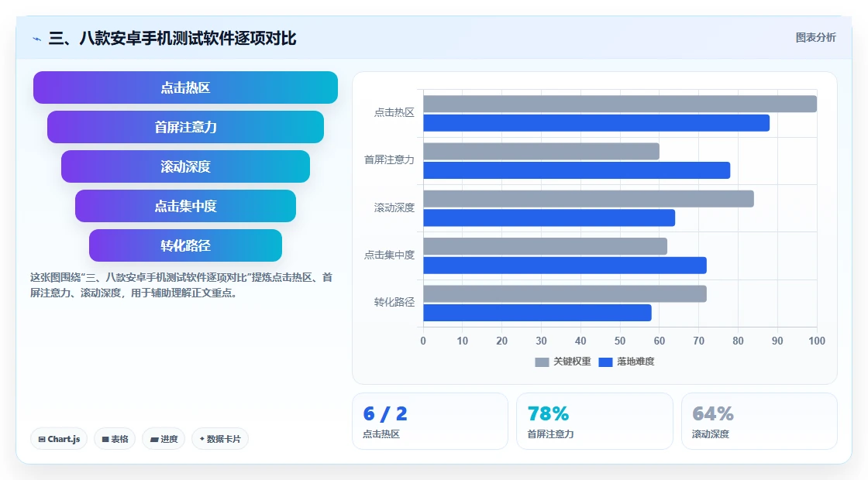Image resolution: width=868 pixels, height=480 pixels.
Task: Click the 首屏注意力 y-axis label
Action: pos(389,160)
